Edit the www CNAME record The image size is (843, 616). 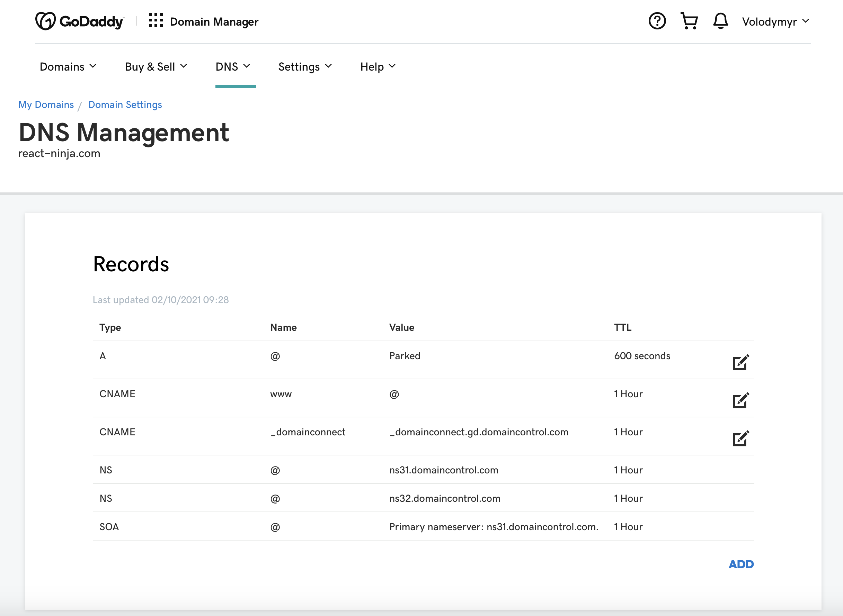(x=741, y=400)
